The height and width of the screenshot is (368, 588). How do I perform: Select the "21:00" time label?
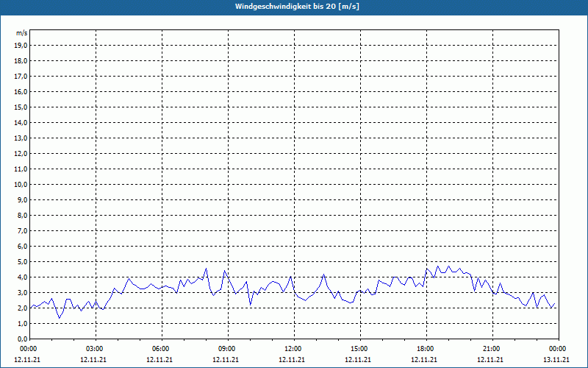coord(492,349)
